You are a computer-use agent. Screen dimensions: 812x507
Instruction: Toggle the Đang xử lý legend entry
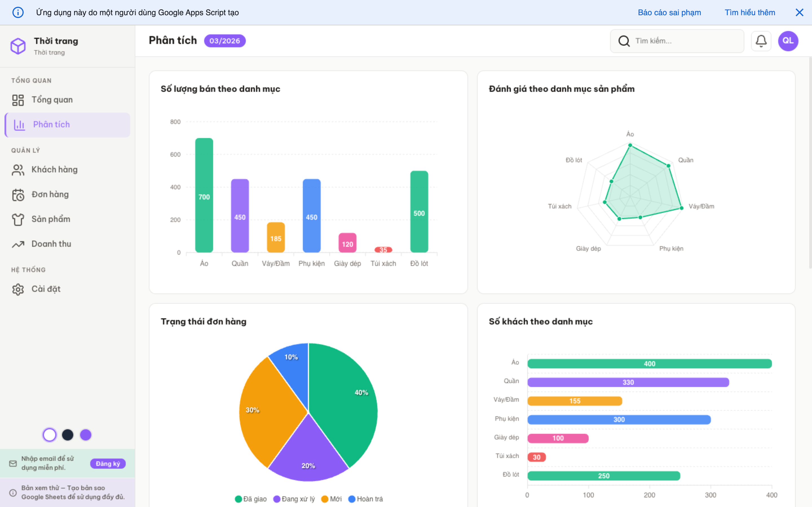[294, 499]
